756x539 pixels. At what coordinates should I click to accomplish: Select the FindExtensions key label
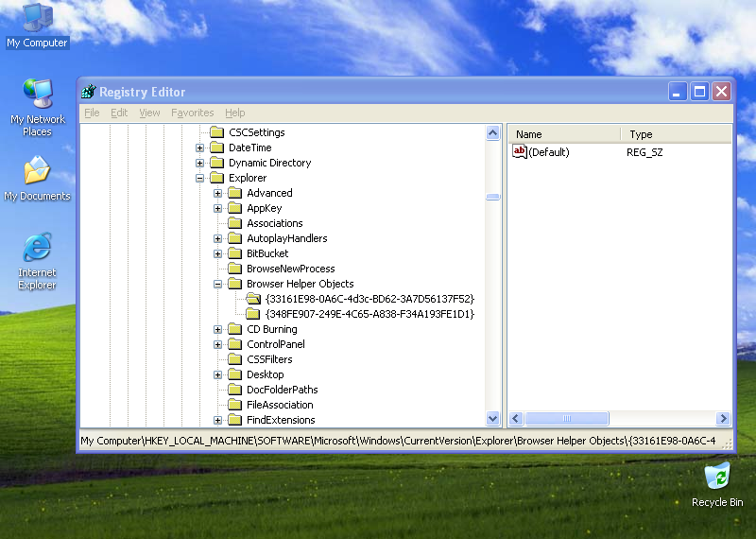coord(281,420)
